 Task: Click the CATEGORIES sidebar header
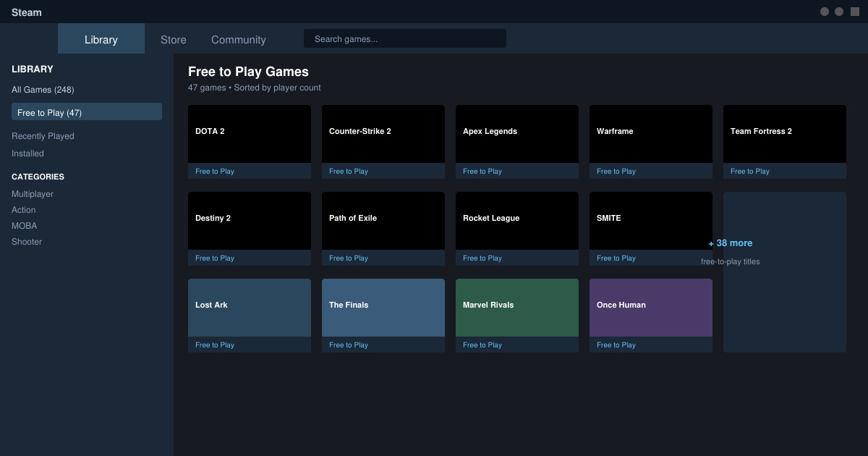point(38,177)
